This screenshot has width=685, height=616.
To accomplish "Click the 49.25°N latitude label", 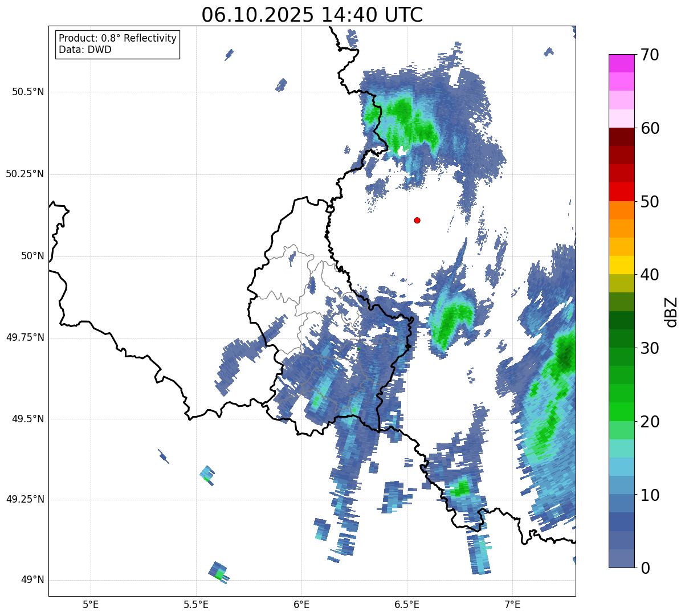I will tap(25, 499).
